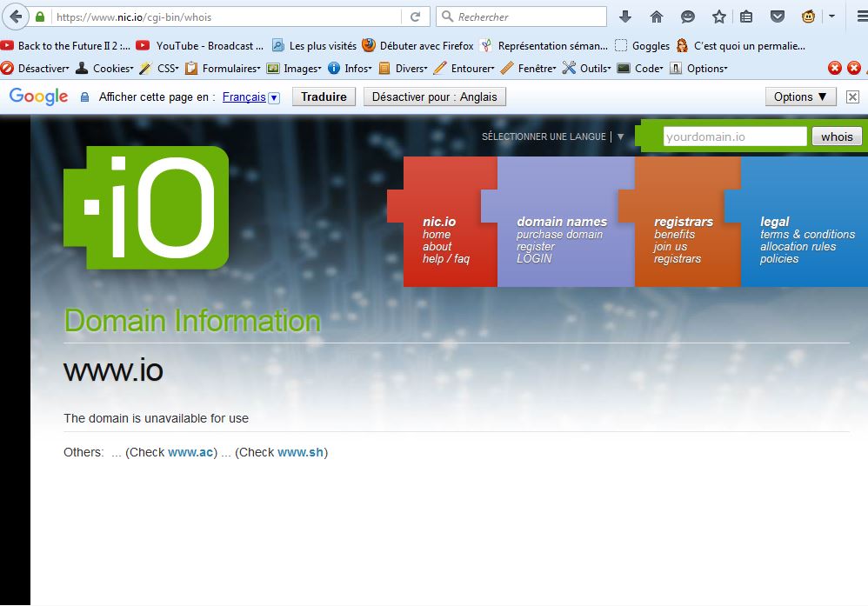This screenshot has height=606, width=868.
Task: Click the yourdomain.io input field
Action: 734,137
